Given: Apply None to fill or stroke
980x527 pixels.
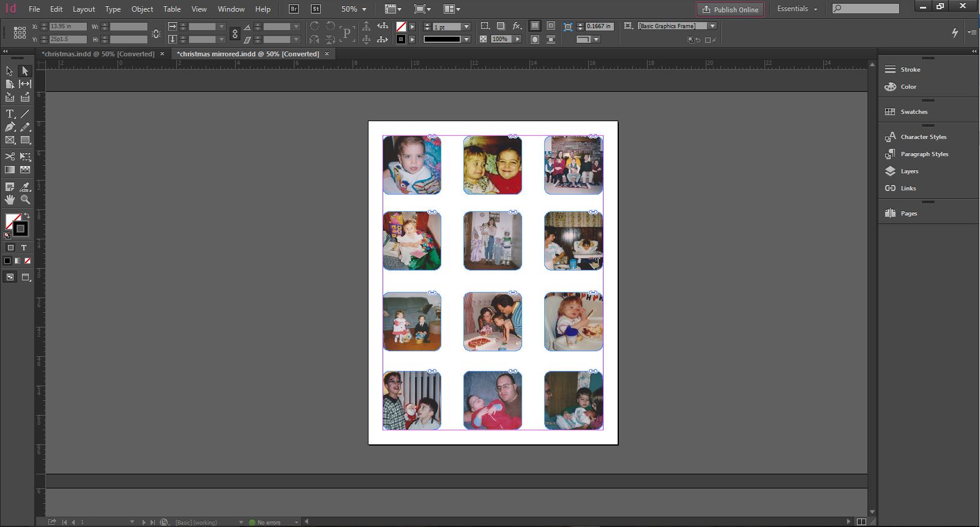Looking at the screenshot, I should coord(27,261).
